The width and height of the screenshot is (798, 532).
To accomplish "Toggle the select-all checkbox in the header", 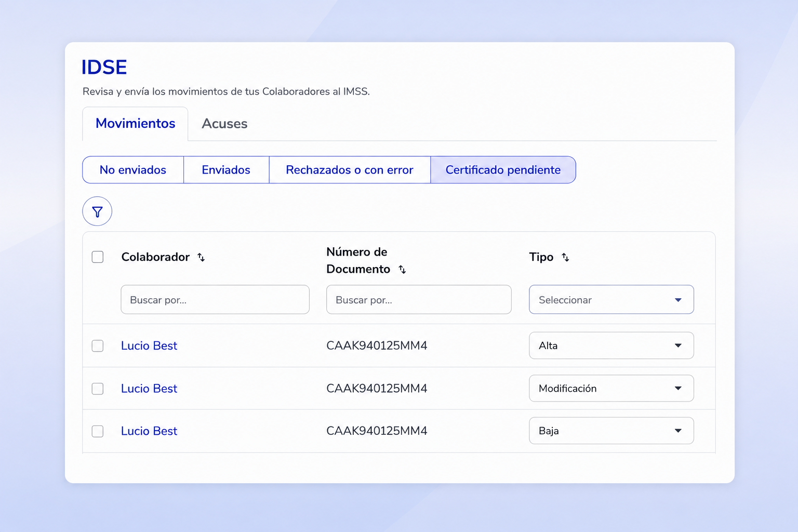I will (x=98, y=257).
